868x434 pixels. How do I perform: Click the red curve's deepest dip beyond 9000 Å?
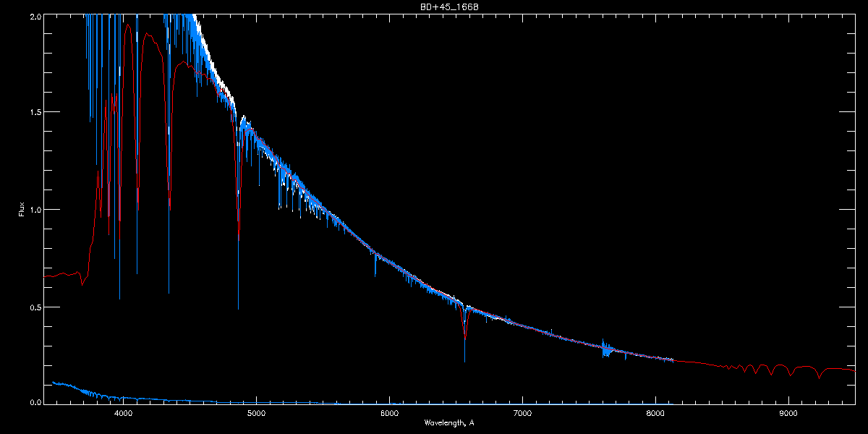coord(819,377)
